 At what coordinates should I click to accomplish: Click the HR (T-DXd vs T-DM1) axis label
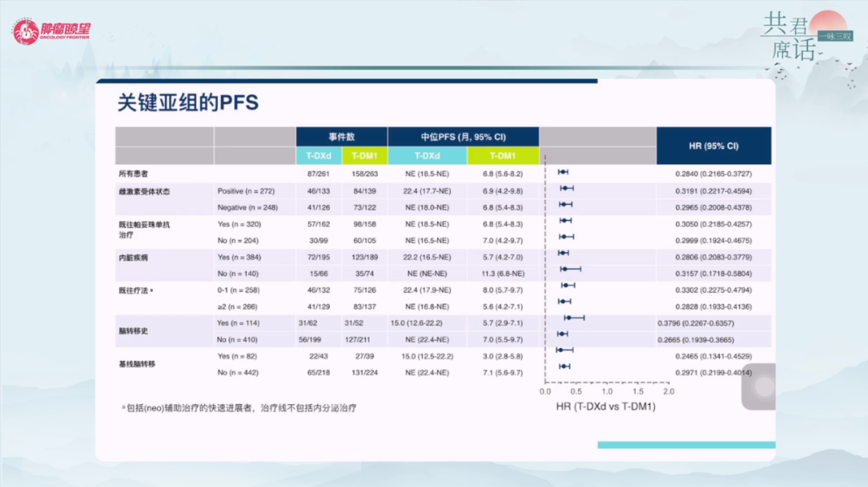[x=606, y=407]
